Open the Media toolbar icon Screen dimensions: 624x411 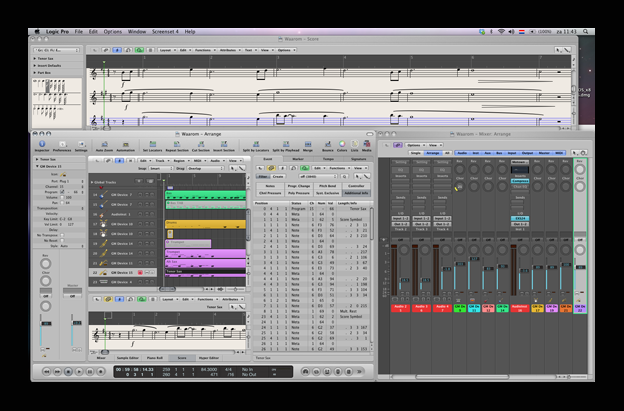(x=367, y=144)
